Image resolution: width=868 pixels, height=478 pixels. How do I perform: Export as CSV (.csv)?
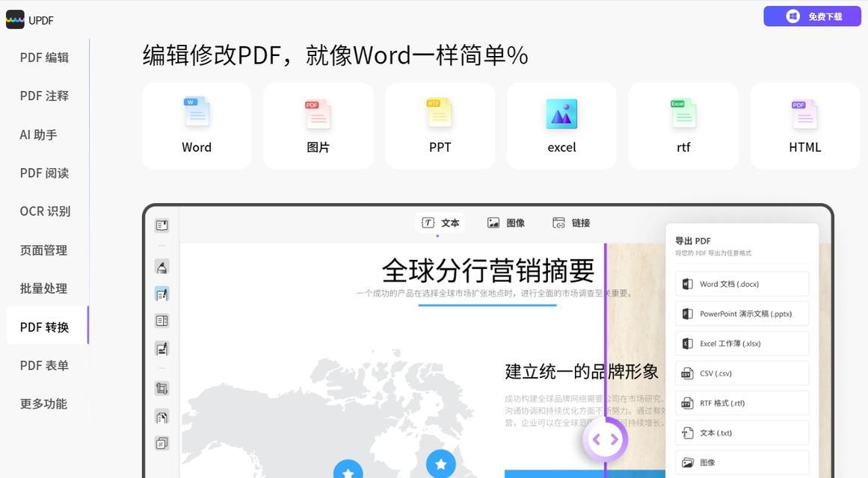(742, 373)
